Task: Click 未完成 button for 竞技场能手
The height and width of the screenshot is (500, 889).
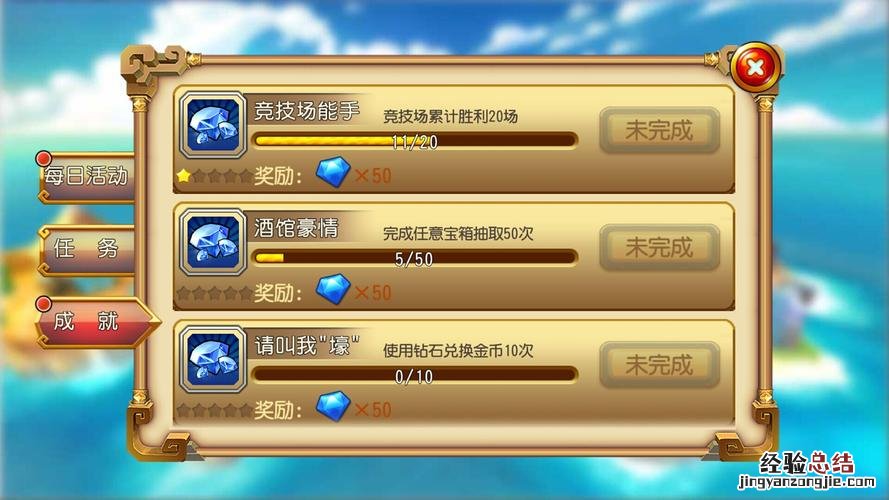Action: (x=659, y=130)
